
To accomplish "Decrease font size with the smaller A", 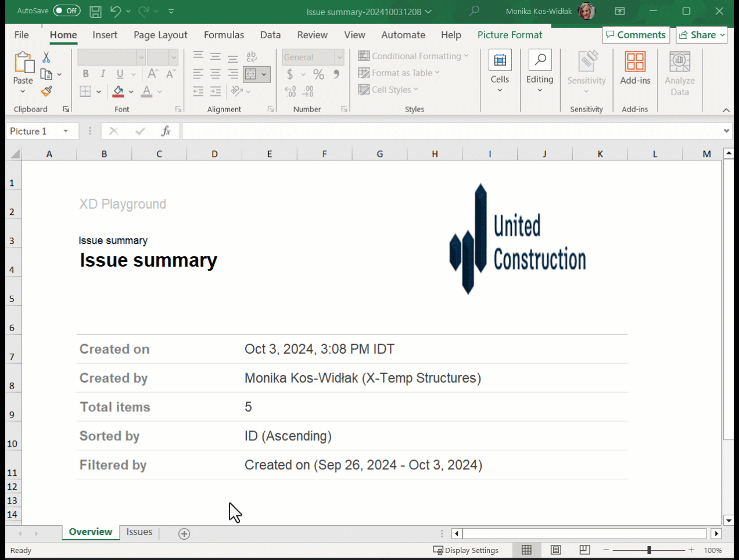I will click(171, 74).
